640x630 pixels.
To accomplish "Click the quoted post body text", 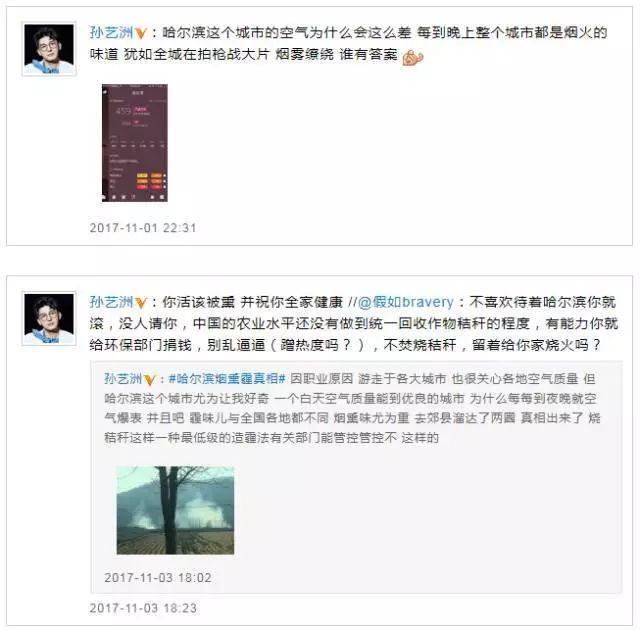I will (352, 408).
